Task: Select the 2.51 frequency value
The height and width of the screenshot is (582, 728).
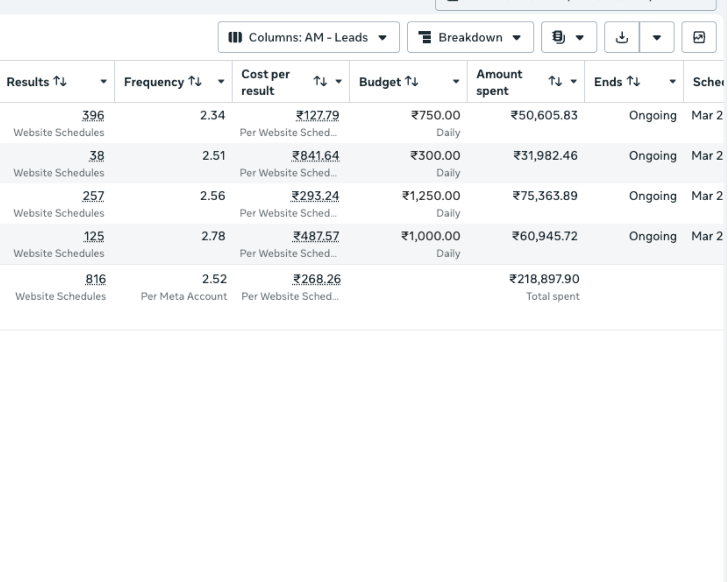Action: point(213,156)
